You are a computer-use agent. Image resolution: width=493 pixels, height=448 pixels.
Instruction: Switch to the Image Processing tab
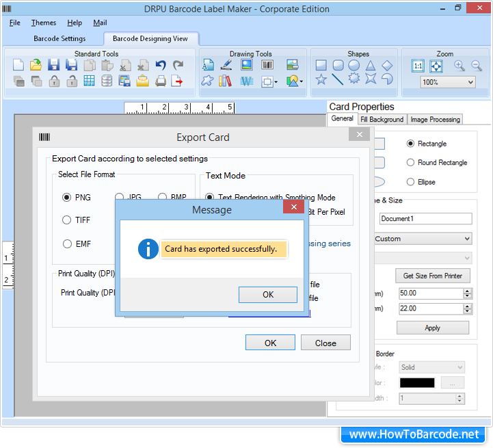[x=435, y=120]
